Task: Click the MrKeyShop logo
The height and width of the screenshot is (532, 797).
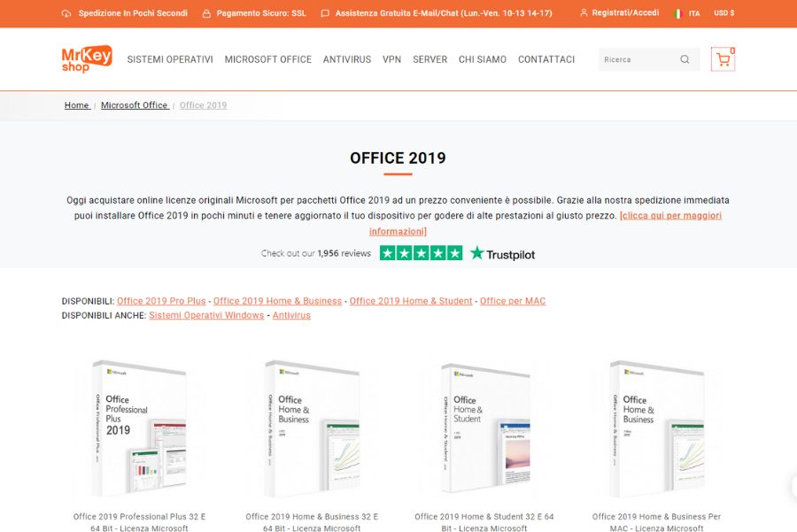Action: (86, 58)
